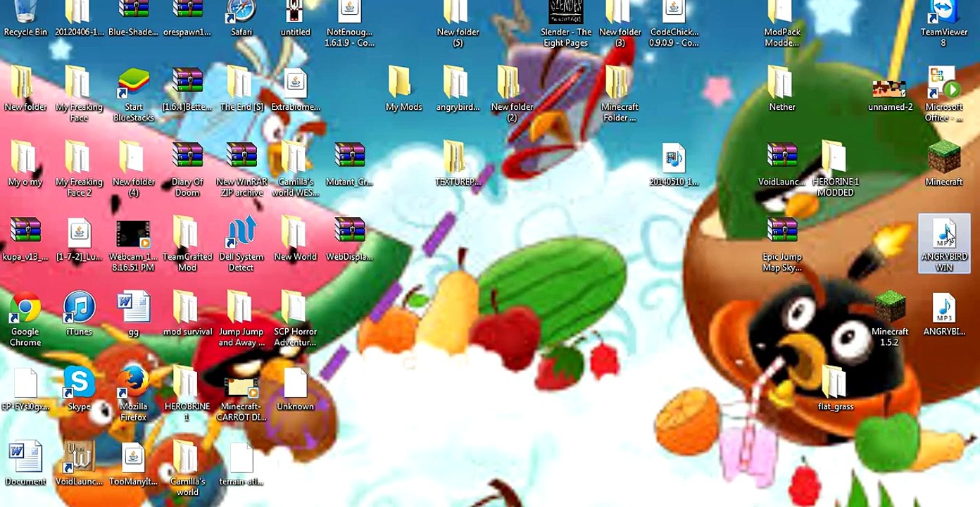Viewport: 980px width, 507px height.
Task: Select the HEROBRINE 1 MODDED folder
Action: (836, 170)
